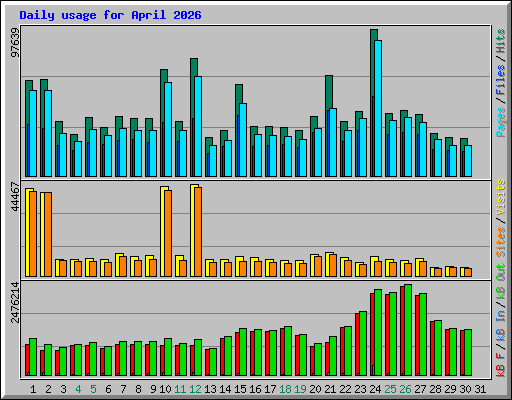Click day 31 on the x-axis
Viewport: 512px width, 400px height.
[x=480, y=389]
